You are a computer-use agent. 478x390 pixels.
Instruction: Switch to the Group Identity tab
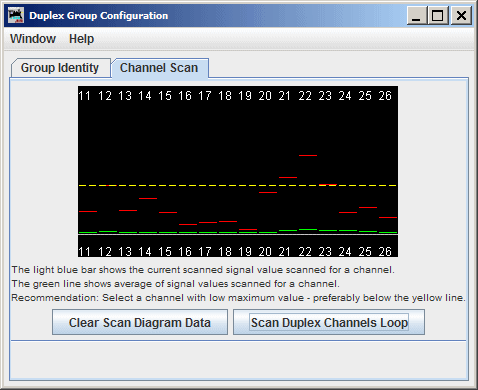tap(60, 68)
